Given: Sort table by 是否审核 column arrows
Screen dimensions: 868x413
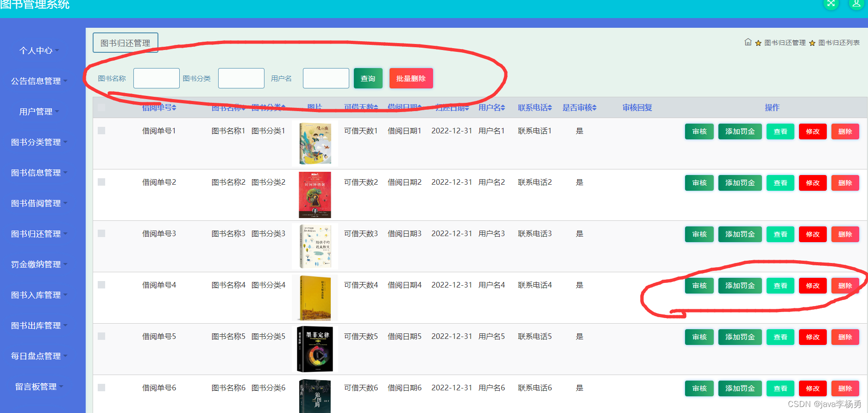Looking at the screenshot, I should [594, 108].
